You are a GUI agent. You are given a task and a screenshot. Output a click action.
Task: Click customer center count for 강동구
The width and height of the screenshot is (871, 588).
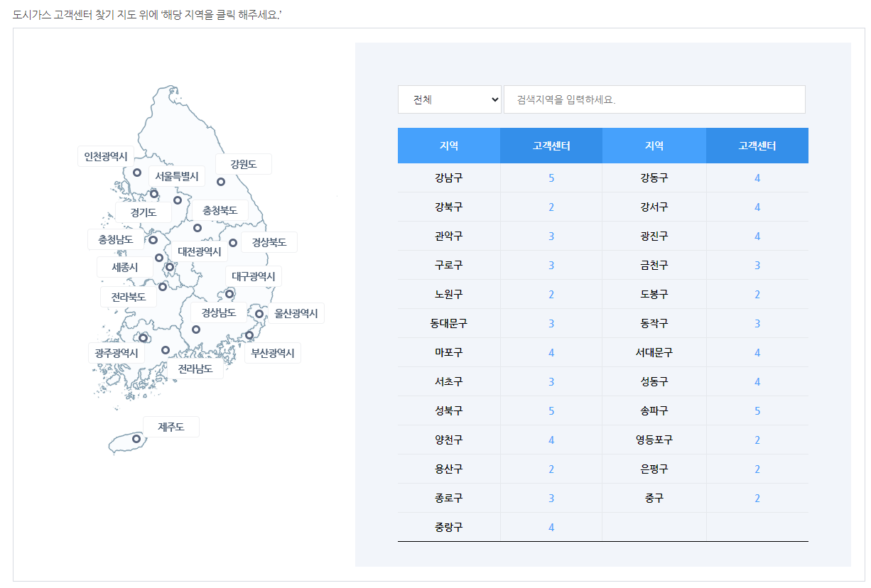click(x=757, y=178)
